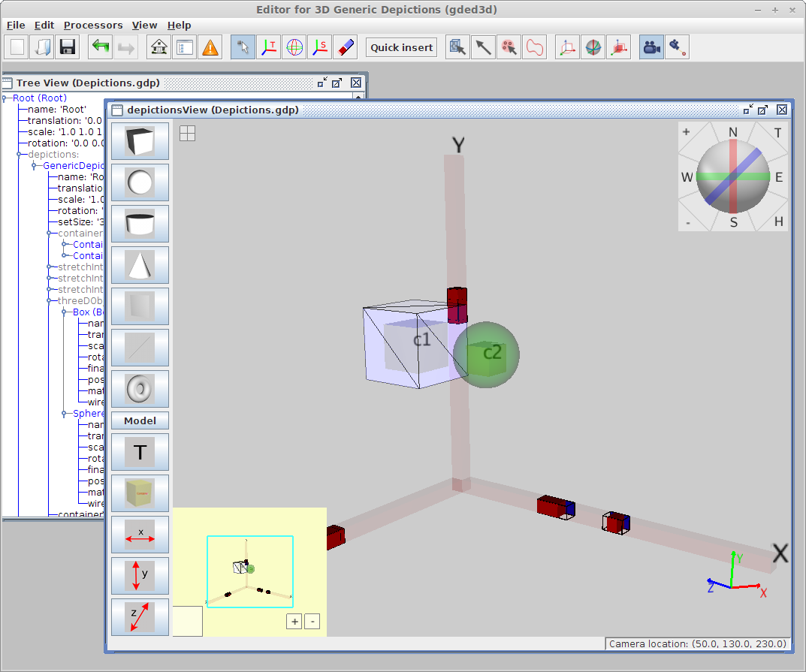Image resolution: width=806 pixels, height=672 pixels.
Task: Toggle the four-pane layout grid icon
Action: 187,134
